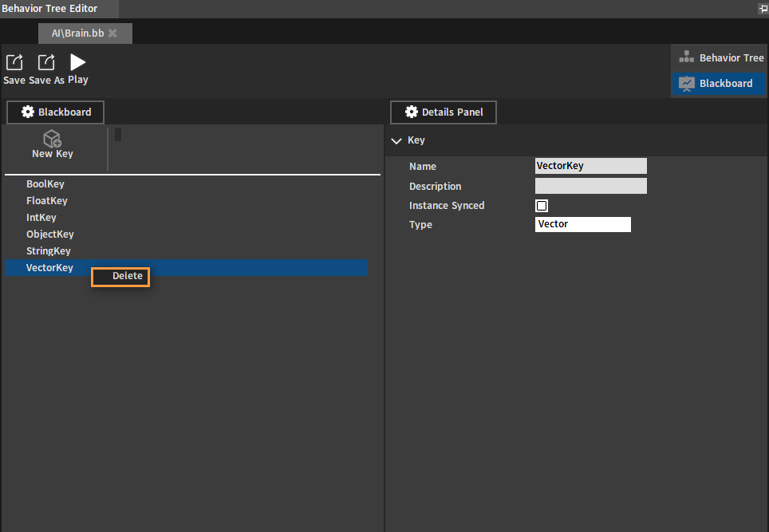Image resolution: width=769 pixels, height=532 pixels.
Task: Toggle the Instance Synced checkbox
Action: coord(542,206)
